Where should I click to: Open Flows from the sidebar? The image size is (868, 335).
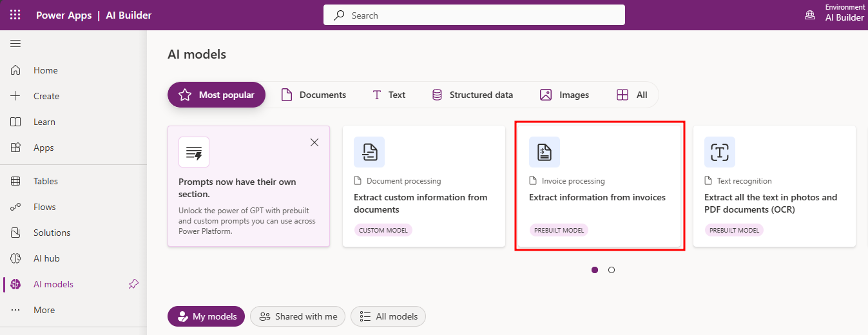pos(44,207)
